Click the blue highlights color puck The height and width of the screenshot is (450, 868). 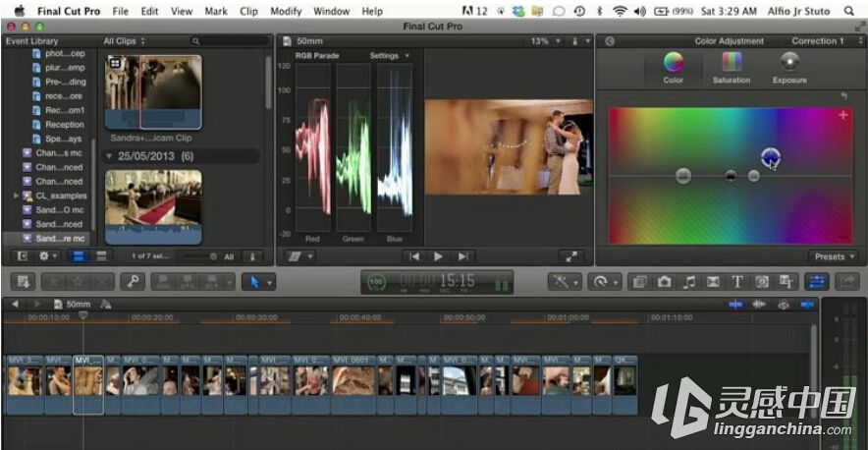point(770,157)
